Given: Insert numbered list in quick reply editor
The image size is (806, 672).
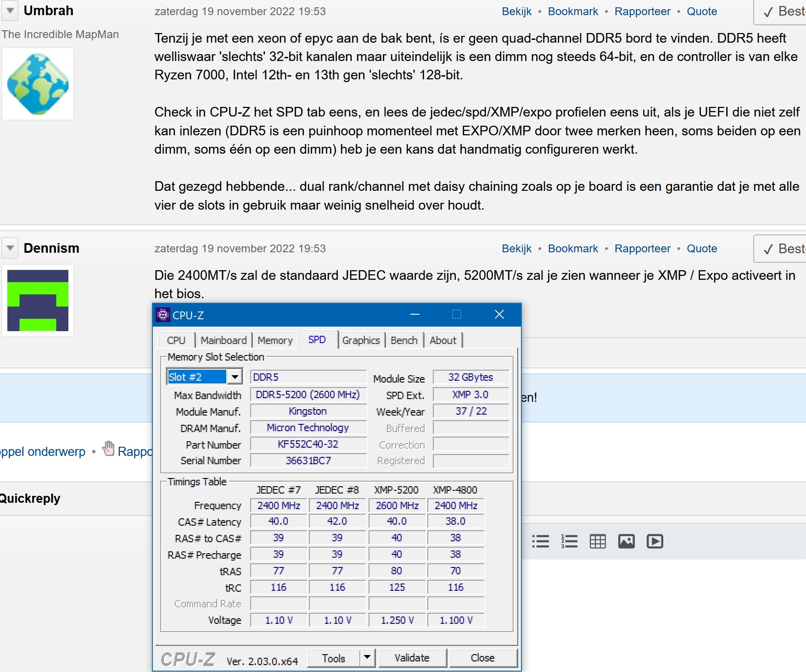Looking at the screenshot, I should coord(569,541).
